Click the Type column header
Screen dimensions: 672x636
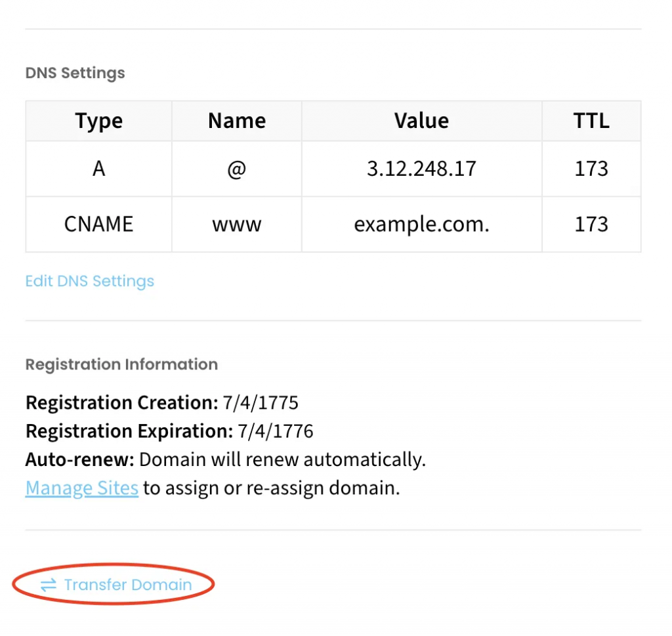[98, 121]
